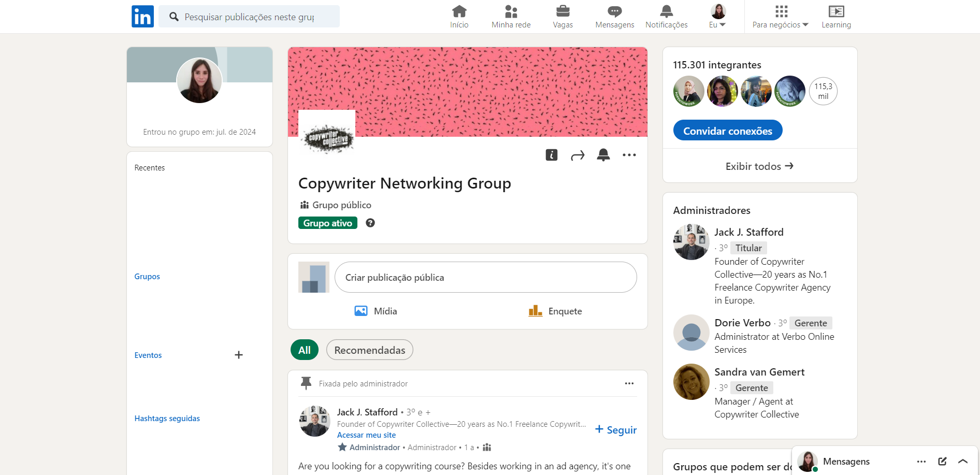Click the Grupo ativo help icon
This screenshot has width=980, height=475.
pos(370,223)
